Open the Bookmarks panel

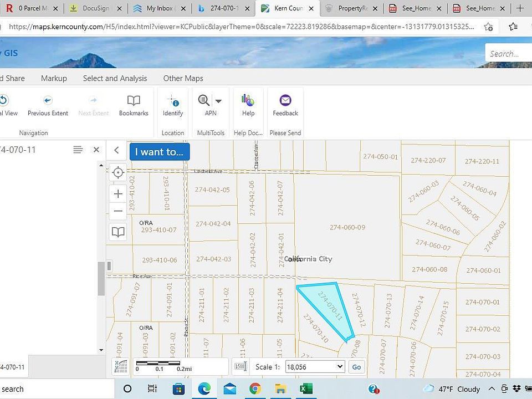tap(134, 105)
